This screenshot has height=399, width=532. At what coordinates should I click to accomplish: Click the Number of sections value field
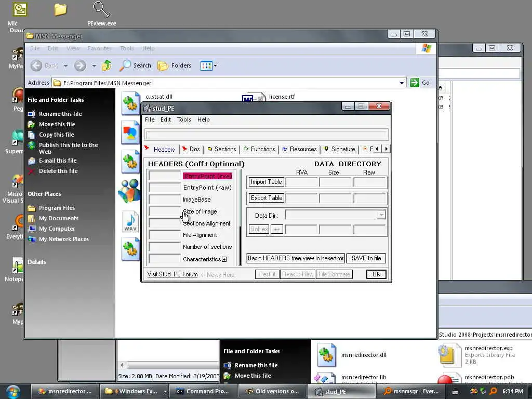(x=165, y=246)
